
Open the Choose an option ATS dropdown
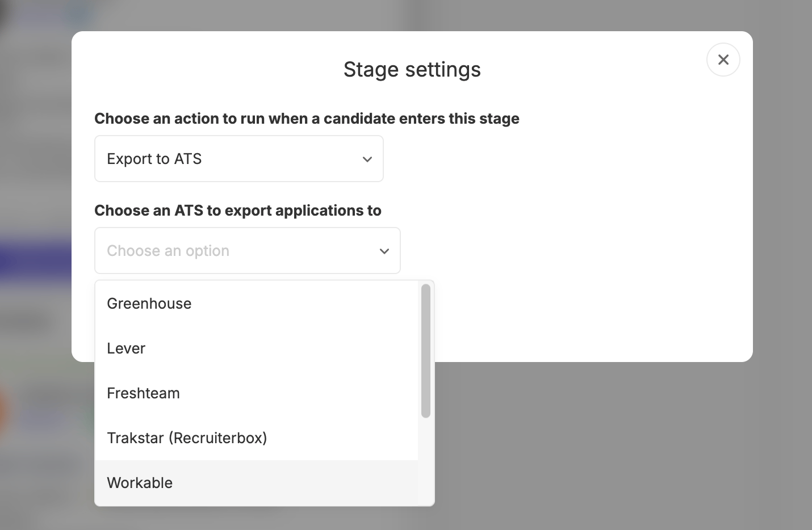point(248,251)
